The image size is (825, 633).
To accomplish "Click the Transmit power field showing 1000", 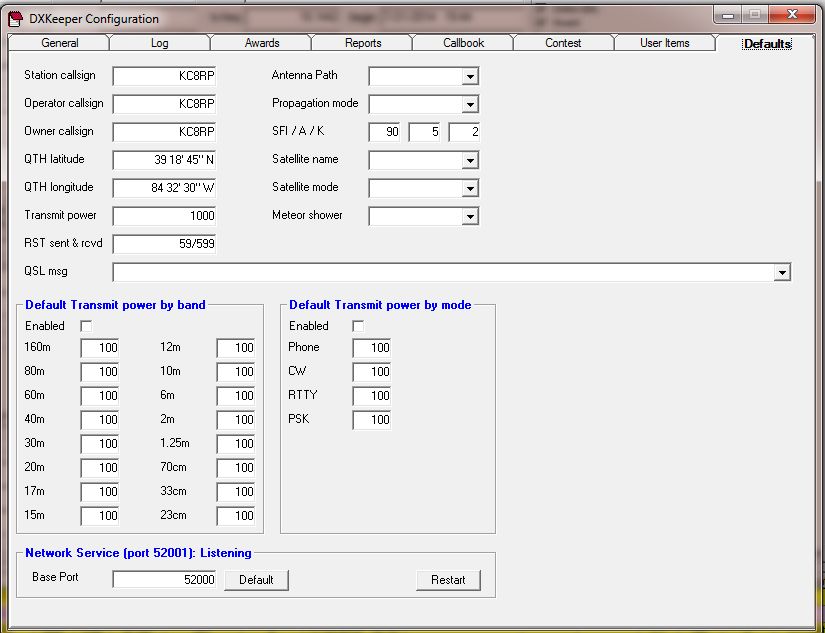I will [x=164, y=216].
